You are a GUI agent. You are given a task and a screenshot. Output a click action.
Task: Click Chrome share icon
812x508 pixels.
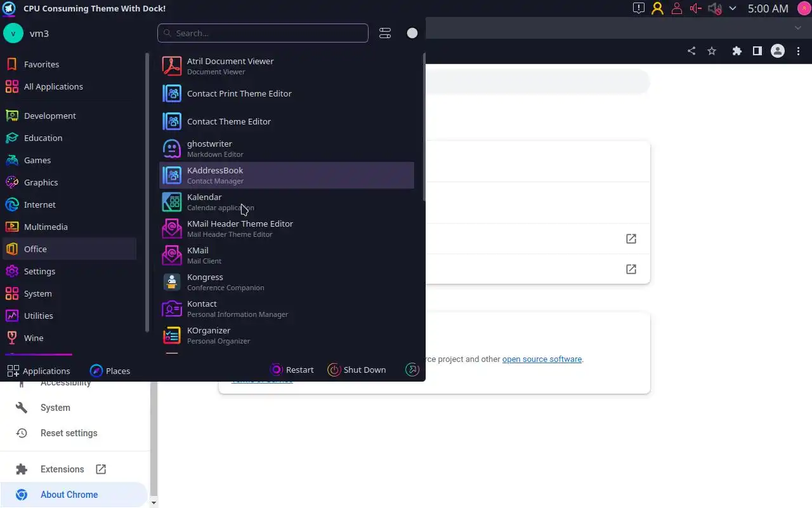point(691,51)
